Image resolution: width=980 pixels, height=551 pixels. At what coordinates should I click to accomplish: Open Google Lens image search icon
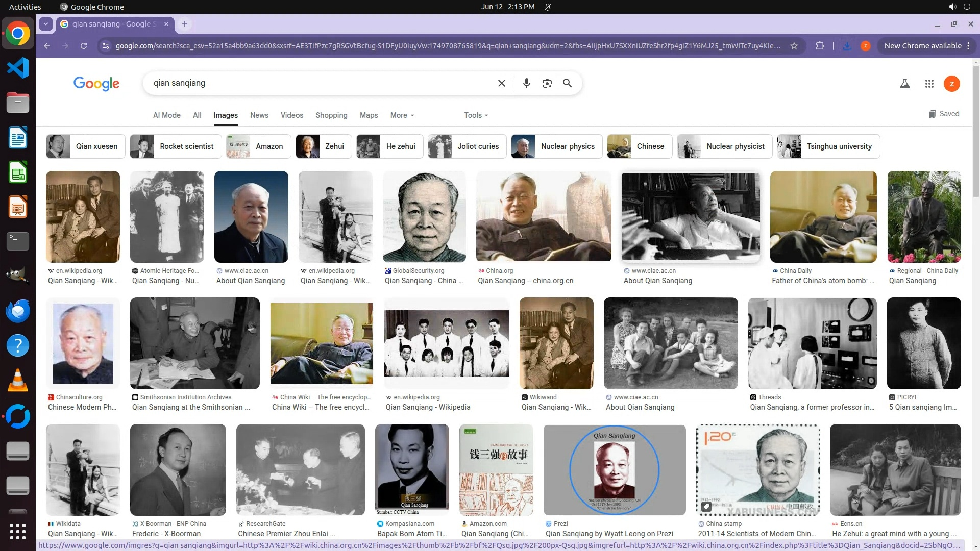pos(547,83)
